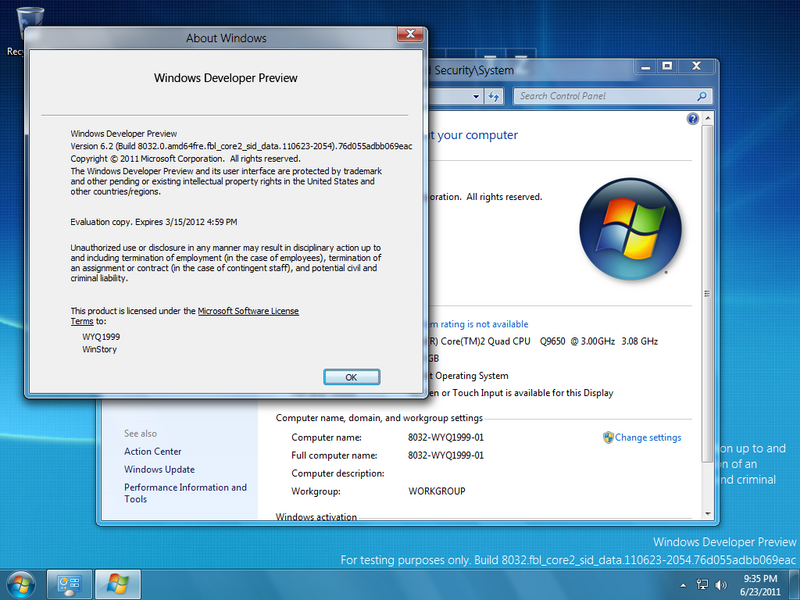
Task: Show hidden tray icons arrow
Action: pos(683,585)
